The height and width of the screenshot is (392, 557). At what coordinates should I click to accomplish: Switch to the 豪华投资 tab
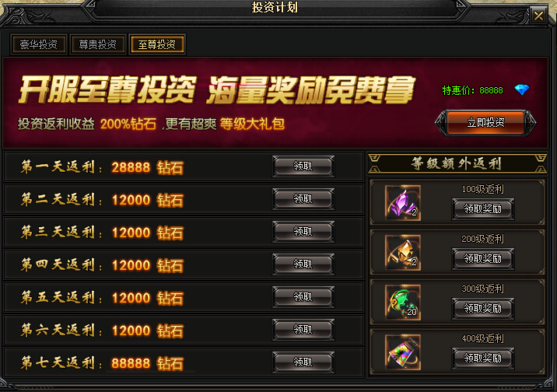click(x=38, y=44)
